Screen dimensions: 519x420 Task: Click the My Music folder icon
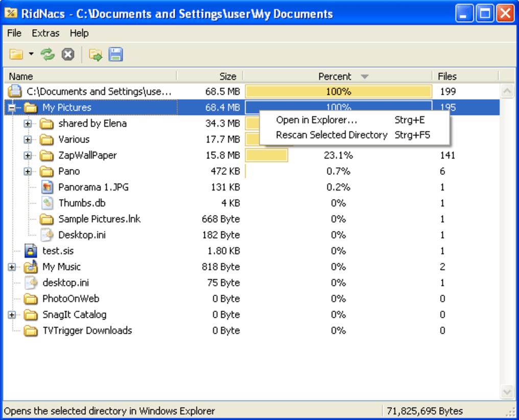(31, 267)
